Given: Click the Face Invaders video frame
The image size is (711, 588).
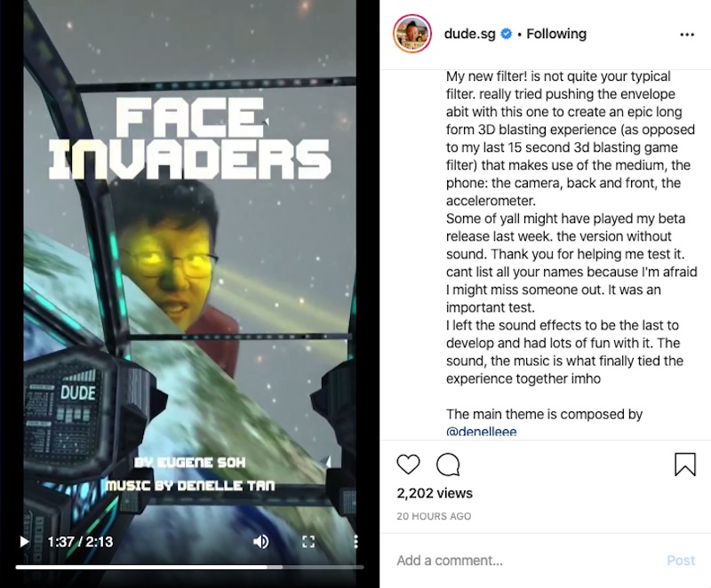Looking at the screenshot, I should 189,272.
